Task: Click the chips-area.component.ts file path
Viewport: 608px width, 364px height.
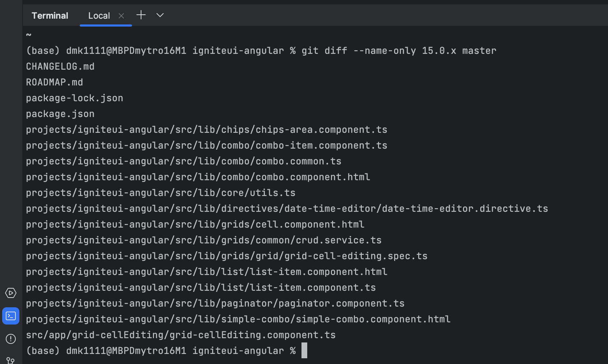Action: pos(206,129)
